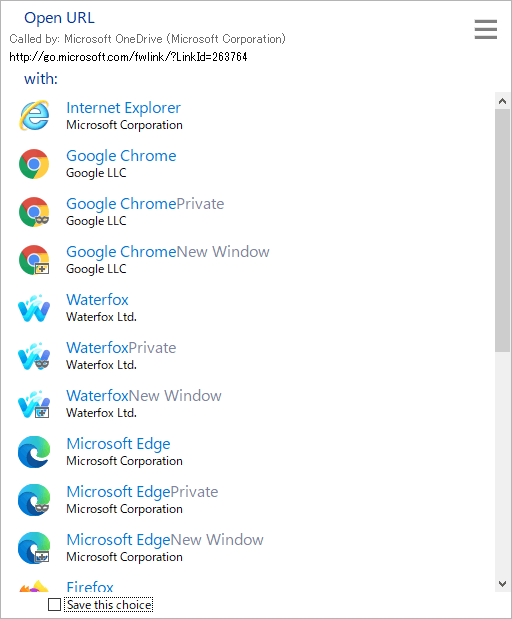The width and height of the screenshot is (512, 619).
Task: Select the Waterfox Private icon
Action: click(34, 356)
